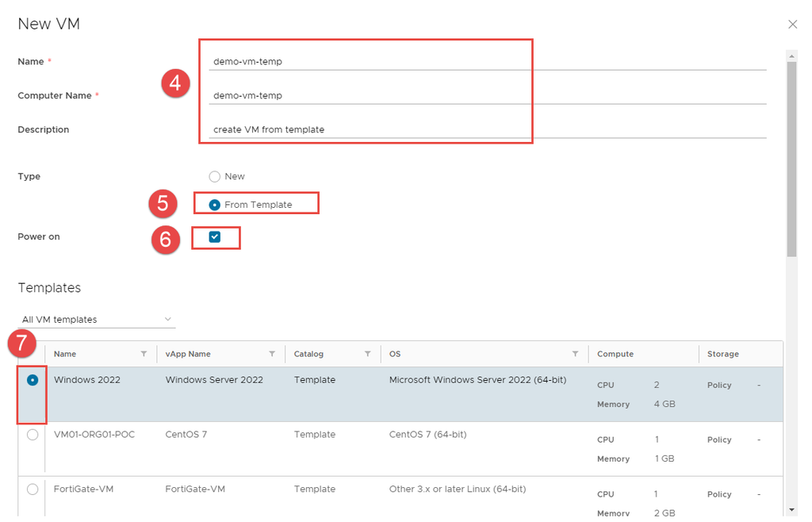This screenshot has width=812, height=522.
Task: Click the OS column filter icon
Action: (575, 354)
